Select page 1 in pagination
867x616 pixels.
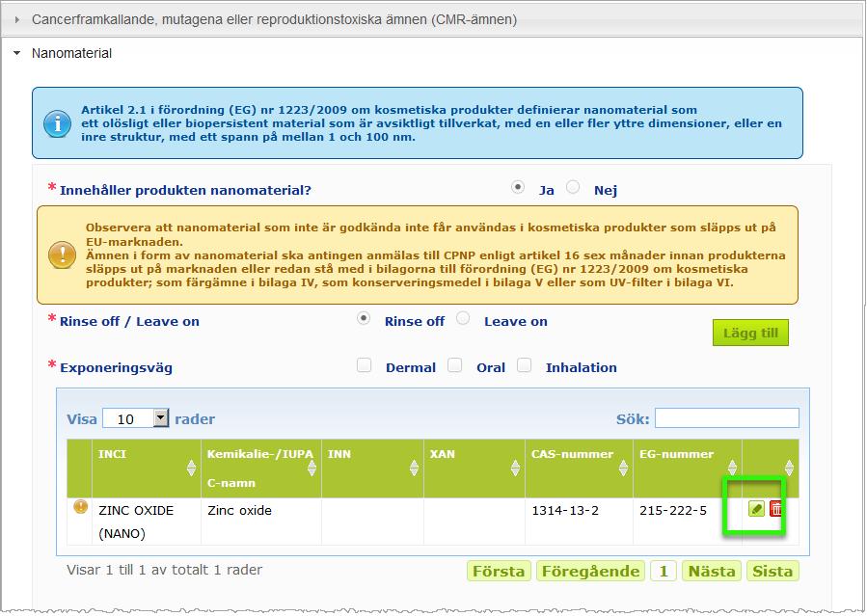pyautogui.click(x=664, y=571)
